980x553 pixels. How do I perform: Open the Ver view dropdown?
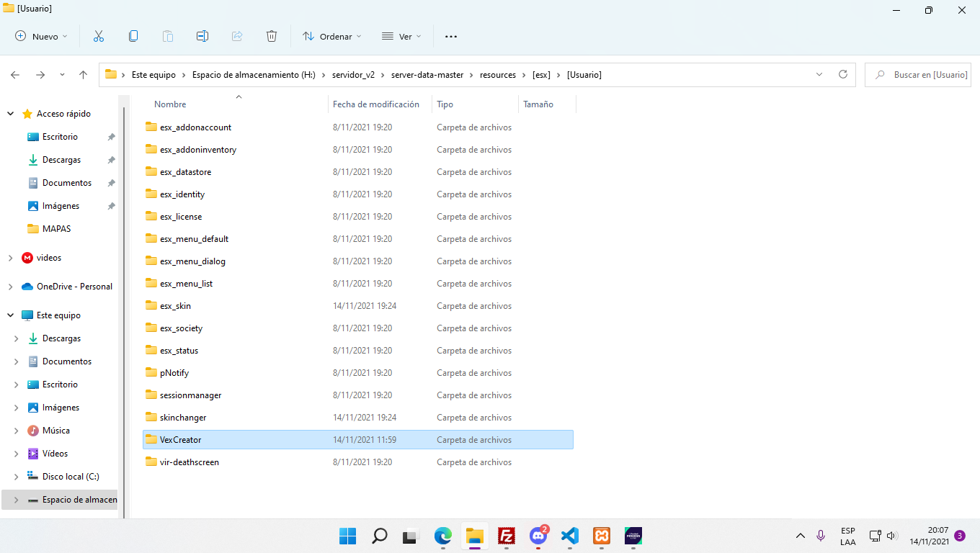pos(401,36)
